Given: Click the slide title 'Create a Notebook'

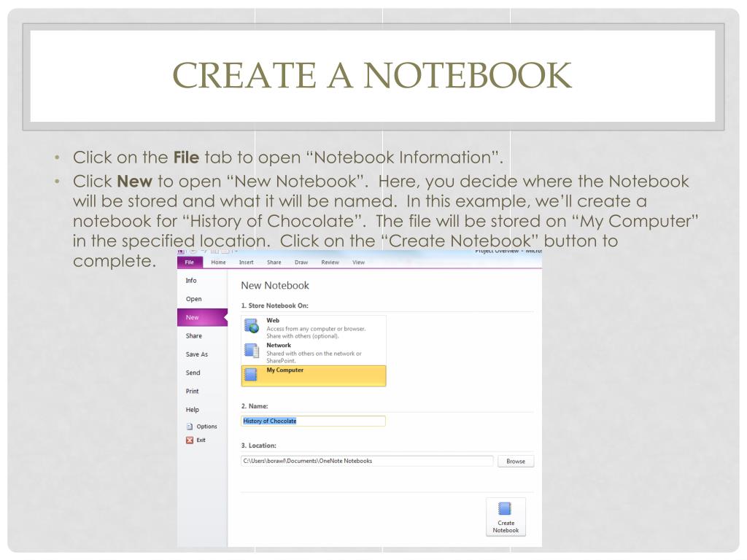Looking at the screenshot, I should [x=371, y=75].
